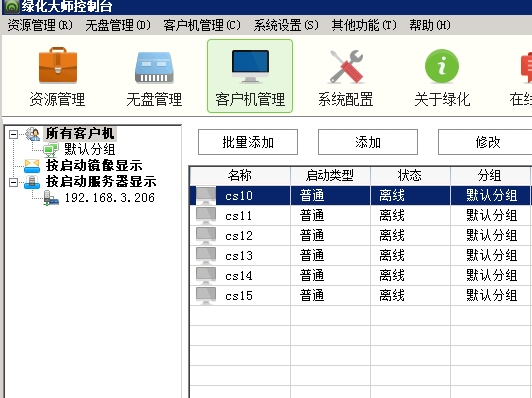
Task: Click the 所有客户机 users icon in tree
Action: pyautogui.click(x=33, y=134)
